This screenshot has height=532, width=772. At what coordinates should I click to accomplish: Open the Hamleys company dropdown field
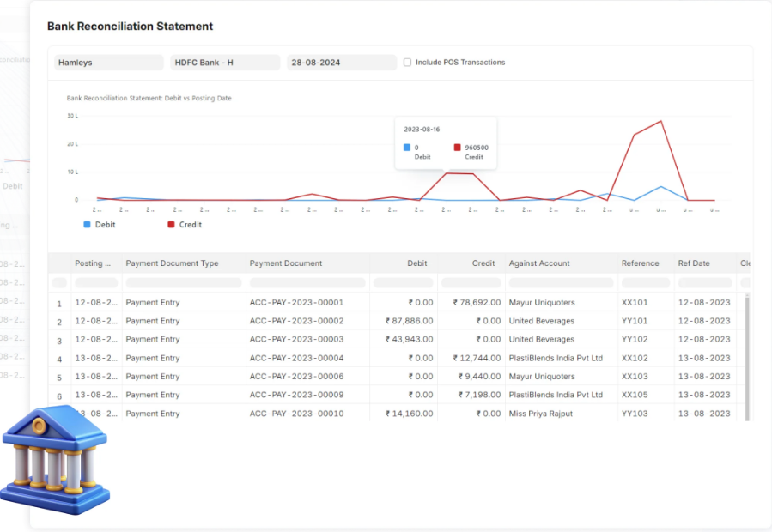click(108, 63)
